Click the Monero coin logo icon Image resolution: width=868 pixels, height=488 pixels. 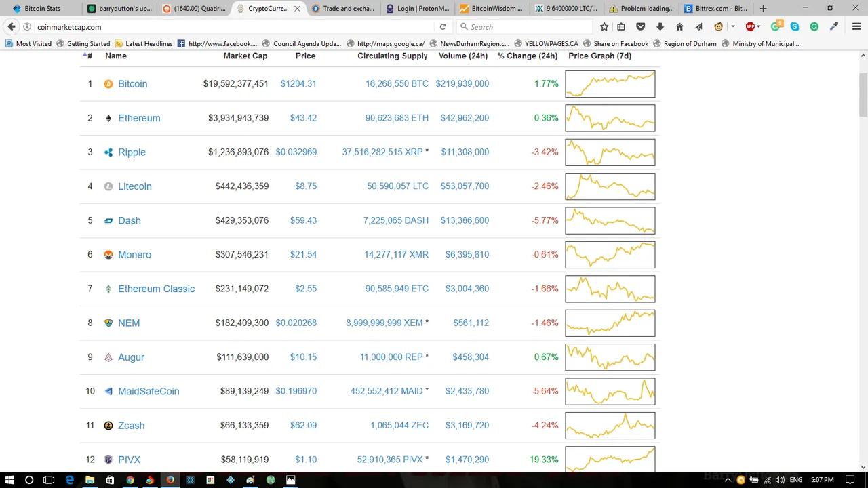108,255
